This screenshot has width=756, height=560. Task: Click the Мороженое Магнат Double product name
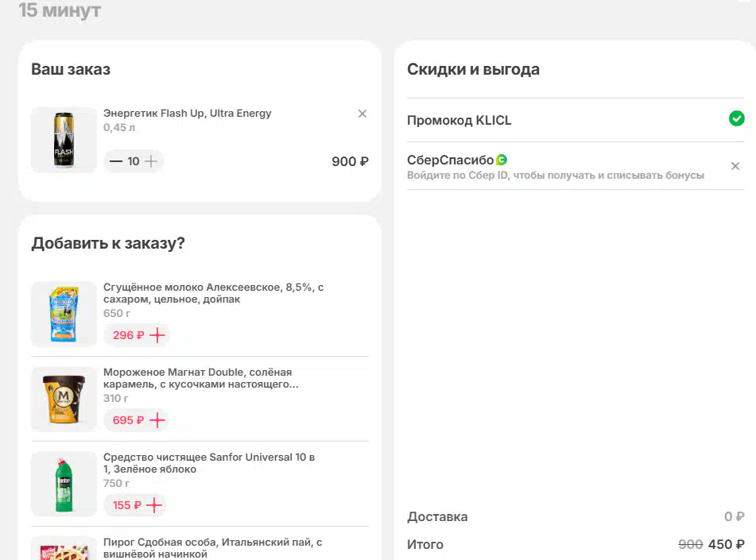coord(201,378)
